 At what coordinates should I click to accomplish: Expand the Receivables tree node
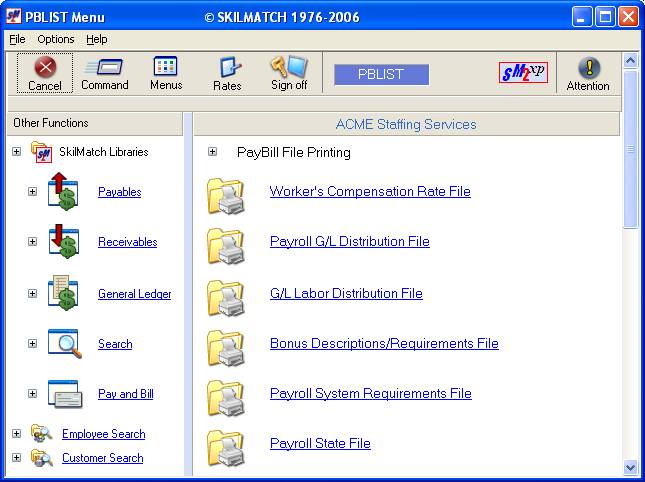[32, 242]
